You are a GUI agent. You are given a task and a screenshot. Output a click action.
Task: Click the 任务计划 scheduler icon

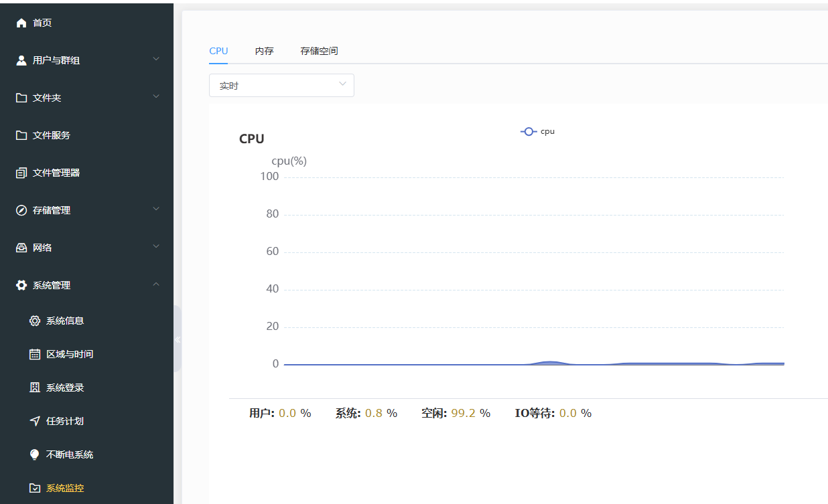coord(34,421)
